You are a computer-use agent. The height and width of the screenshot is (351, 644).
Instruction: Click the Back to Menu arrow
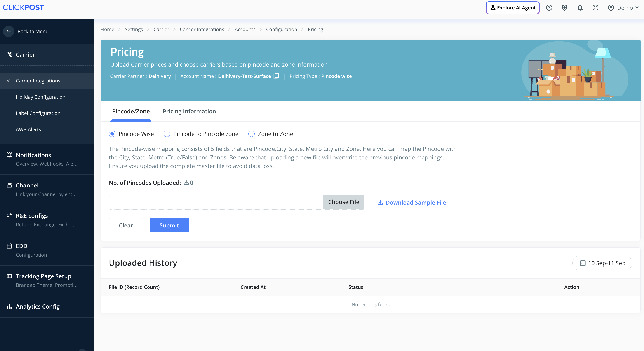click(9, 31)
